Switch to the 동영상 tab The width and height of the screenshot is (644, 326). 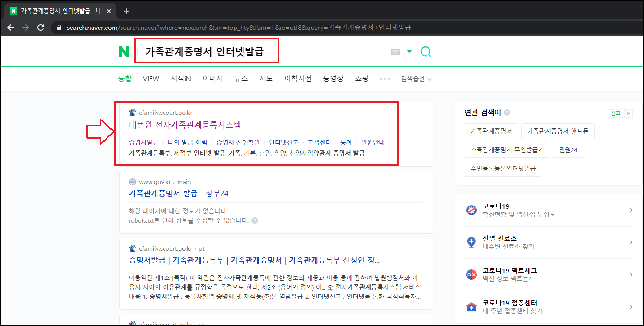click(x=333, y=79)
